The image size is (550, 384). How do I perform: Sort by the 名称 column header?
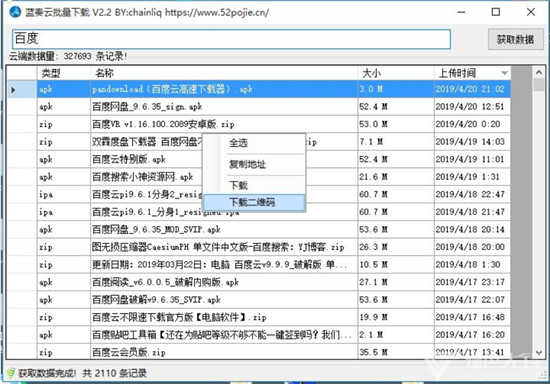tap(224, 73)
